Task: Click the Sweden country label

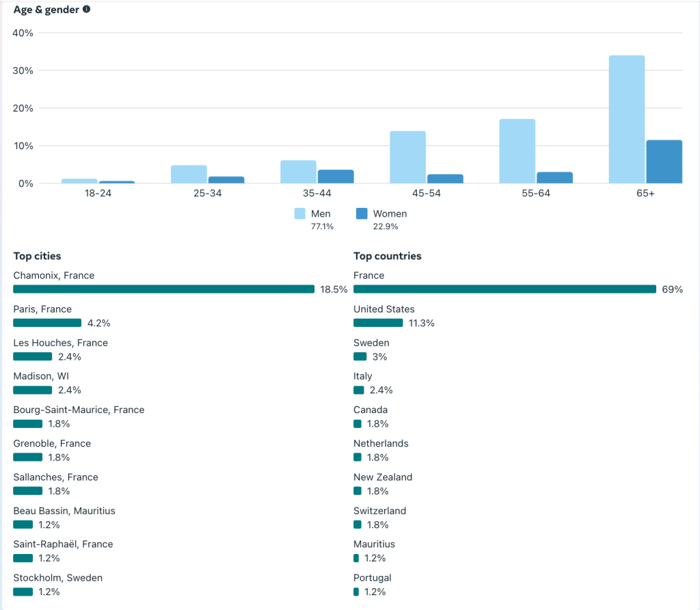Action: [371, 343]
